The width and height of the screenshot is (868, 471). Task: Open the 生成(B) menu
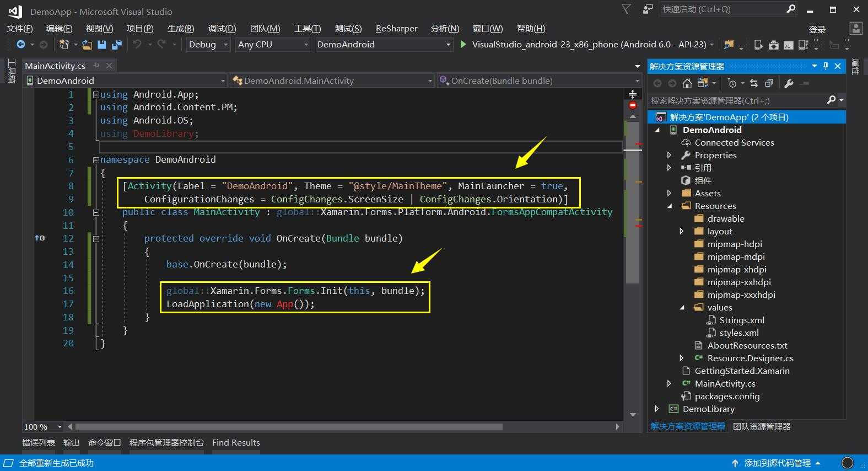(x=181, y=29)
